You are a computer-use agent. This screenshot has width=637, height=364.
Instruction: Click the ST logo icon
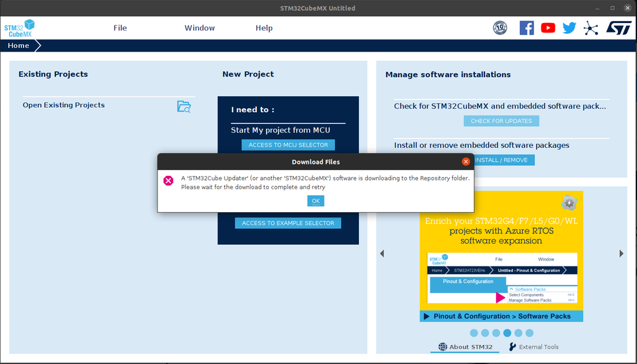pyautogui.click(x=619, y=27)
